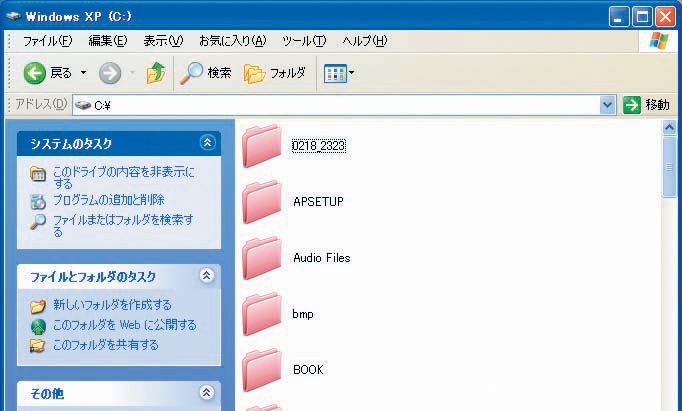
Task: Click プログラムの追加と削除 link
Action: tap(108, 200)
